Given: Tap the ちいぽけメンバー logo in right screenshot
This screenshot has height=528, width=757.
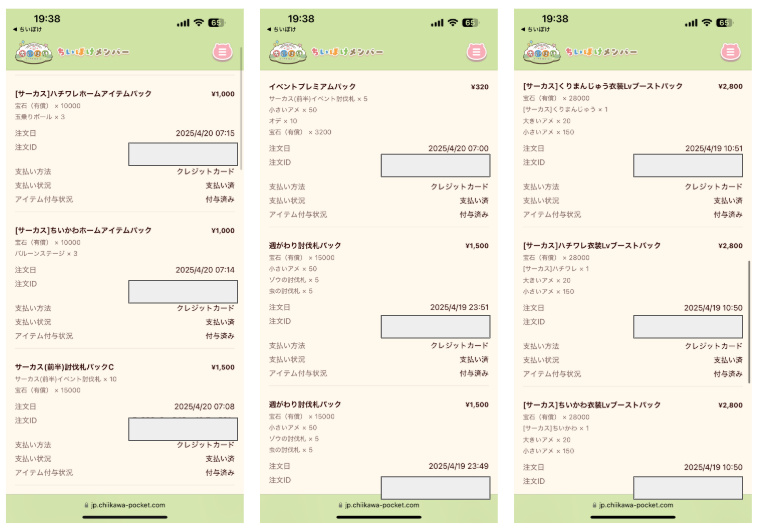Looking at the screenshot, I should pos(580,52).
